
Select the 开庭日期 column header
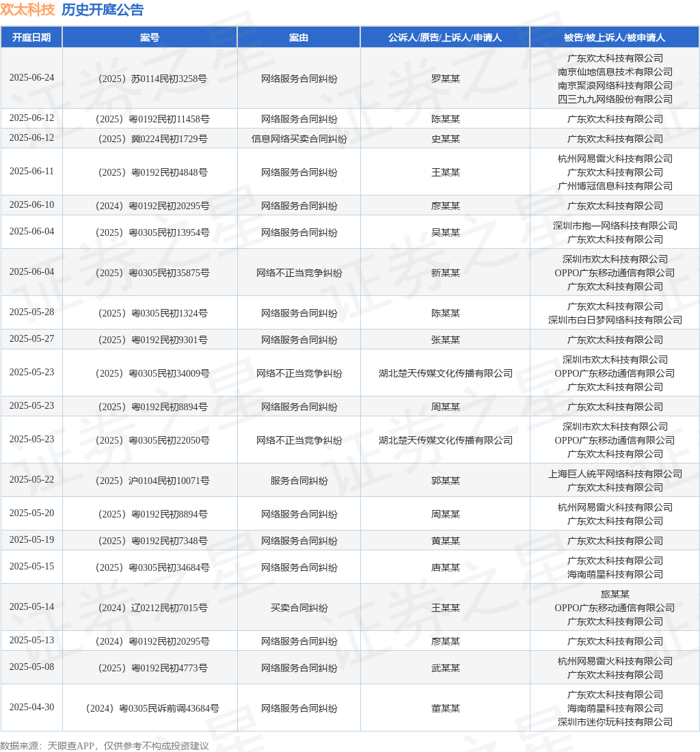(31, 38)
